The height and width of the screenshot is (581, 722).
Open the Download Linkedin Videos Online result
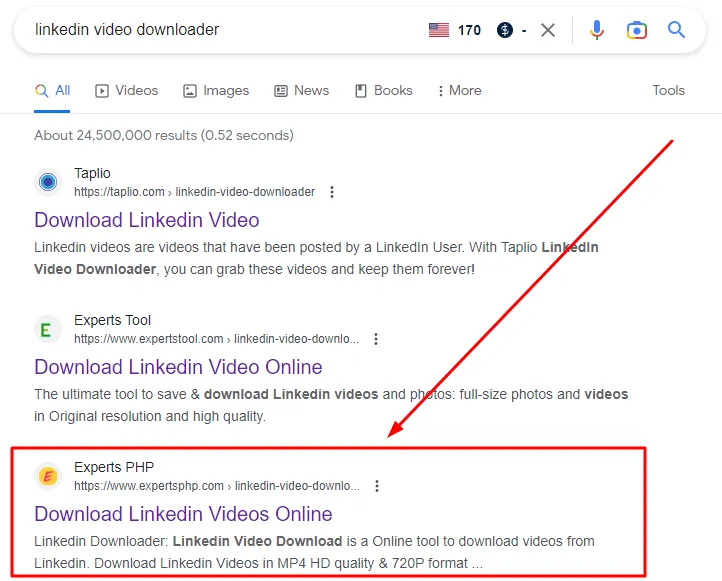tap(183, 514)
